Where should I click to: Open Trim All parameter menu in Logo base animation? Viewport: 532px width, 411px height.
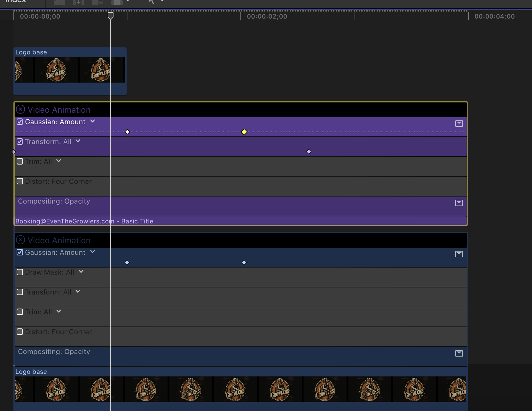coord(59,311)
